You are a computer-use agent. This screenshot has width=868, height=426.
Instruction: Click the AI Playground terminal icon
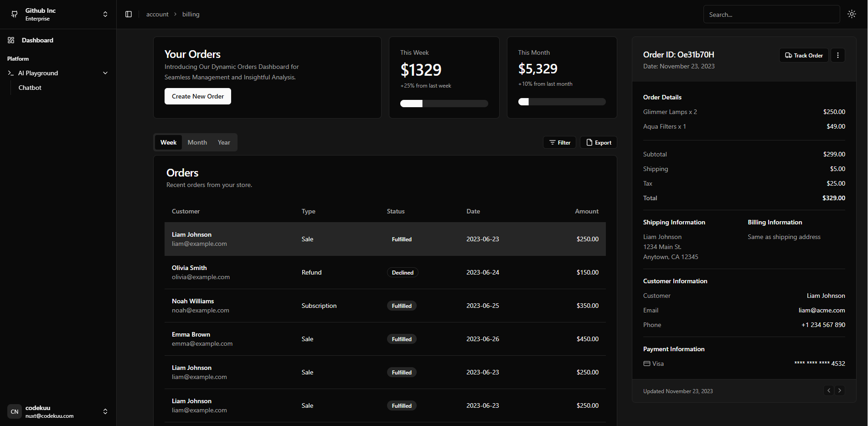click(x=11, y=73)
